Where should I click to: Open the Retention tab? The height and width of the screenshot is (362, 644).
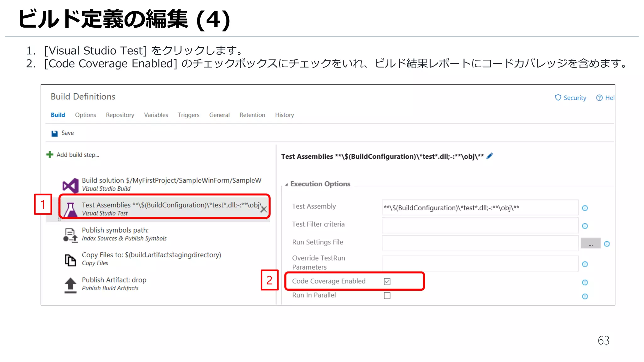(x=253, y=115)
